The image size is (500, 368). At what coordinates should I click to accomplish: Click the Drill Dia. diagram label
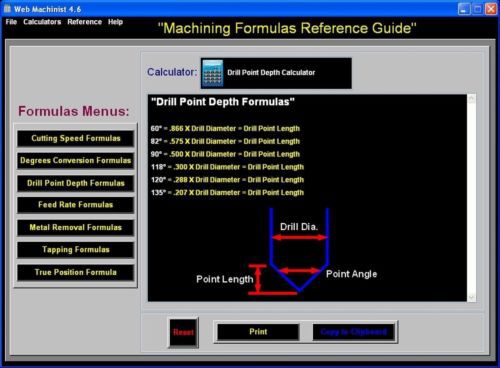[x=299, y=227]
